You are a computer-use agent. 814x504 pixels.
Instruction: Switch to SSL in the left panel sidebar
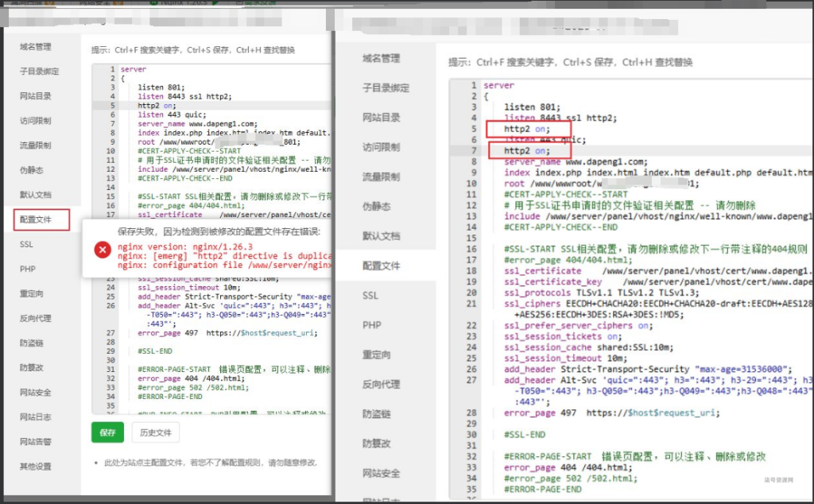tap(26, 244)
